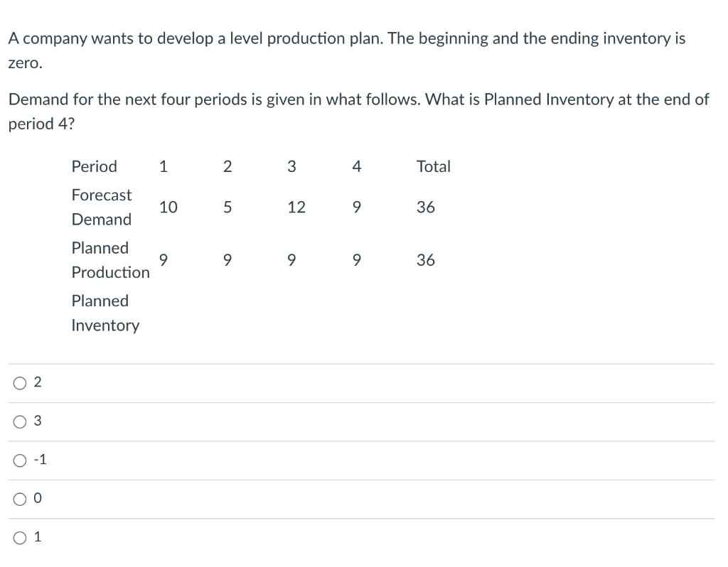Click the period number 4 column header
Screen dimensions: 728x567
pyautogui.click(x=356, y=166)
